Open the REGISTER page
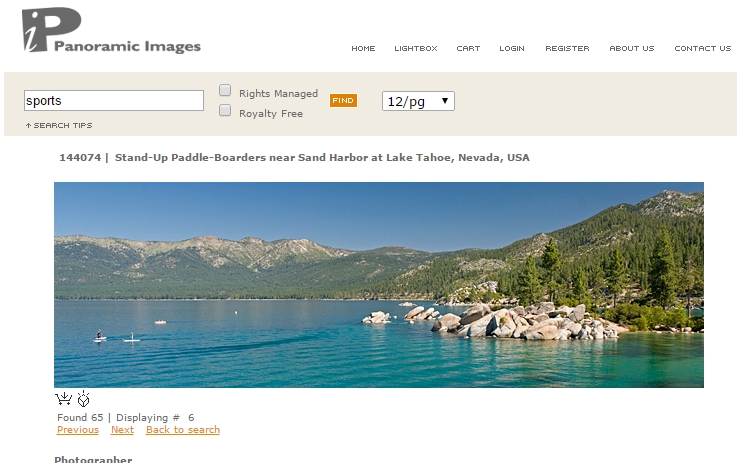The width and height of the screenshot is (737, 463). [x=567, y=48]
